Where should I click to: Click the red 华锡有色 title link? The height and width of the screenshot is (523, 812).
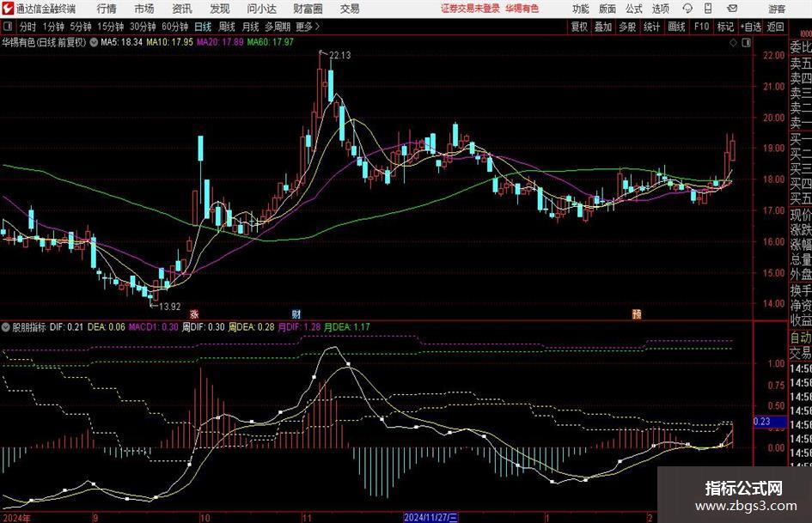[x=522, y=9]
